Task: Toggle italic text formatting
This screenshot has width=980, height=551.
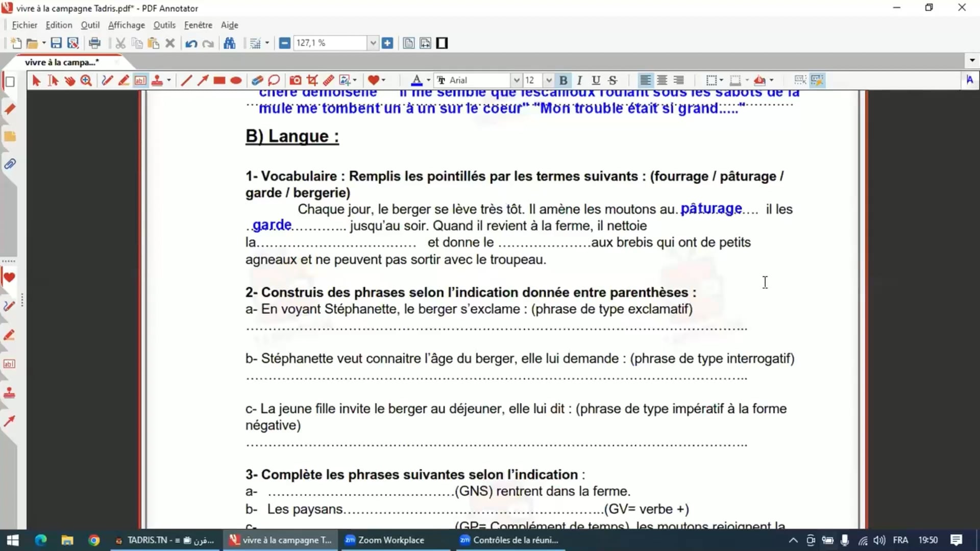Action: pos(579,80)
